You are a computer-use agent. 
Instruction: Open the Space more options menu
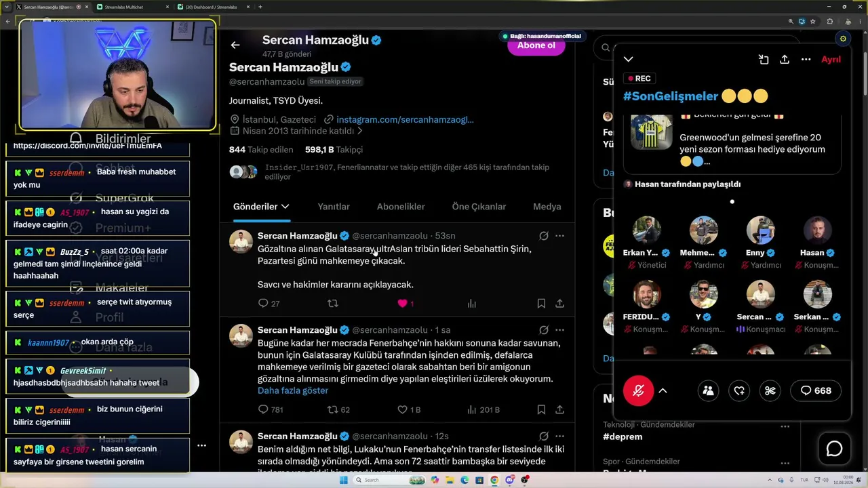pos(806,60)
